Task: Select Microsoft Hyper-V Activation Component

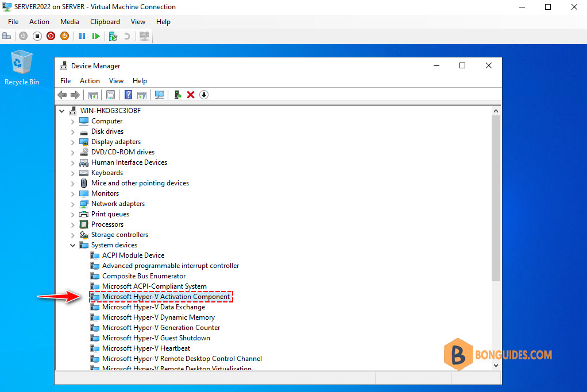Action: coord(166,297)
